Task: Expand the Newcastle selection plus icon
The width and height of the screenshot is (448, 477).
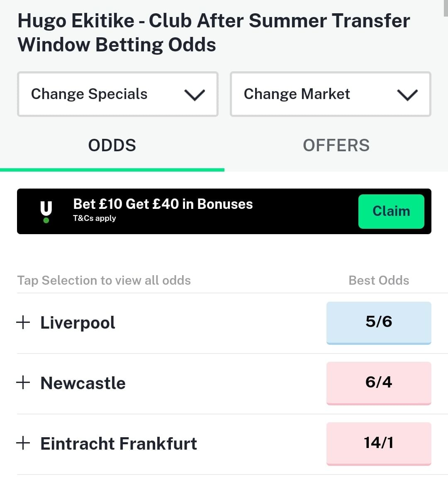Action: tap(23, 383)
